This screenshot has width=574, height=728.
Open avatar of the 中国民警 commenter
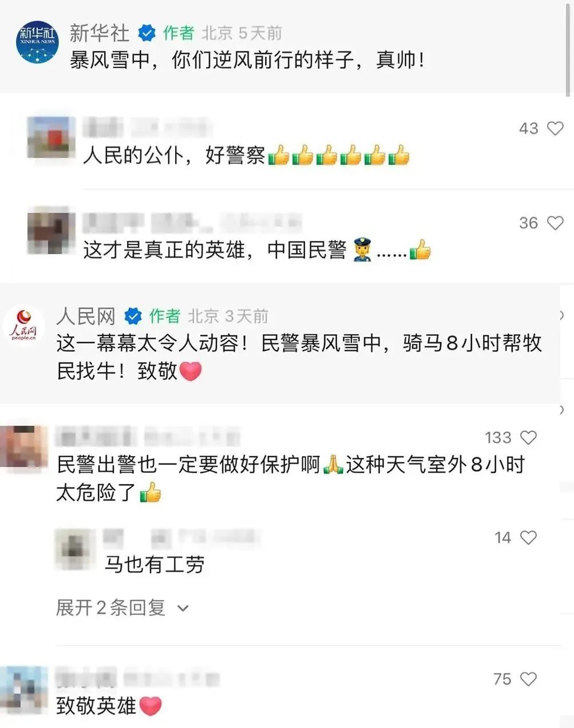(52, 231)
